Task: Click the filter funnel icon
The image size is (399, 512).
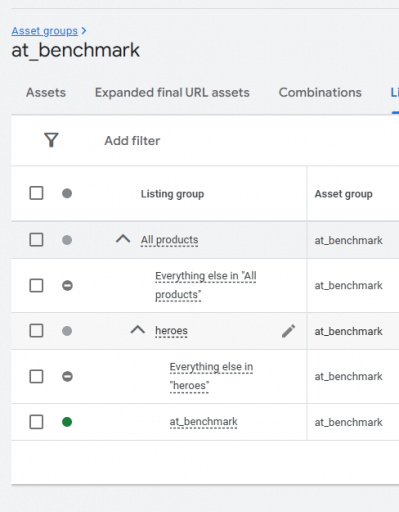Action: click(x=51, y=140)
